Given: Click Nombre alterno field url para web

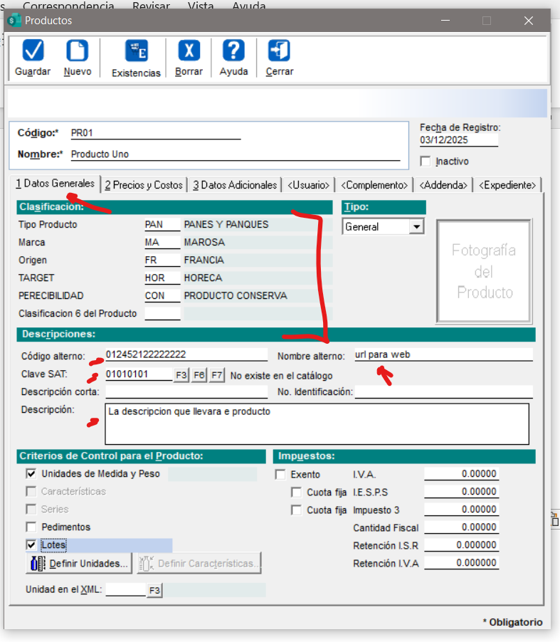Looking at the screenshot, I should click(443, 355).
